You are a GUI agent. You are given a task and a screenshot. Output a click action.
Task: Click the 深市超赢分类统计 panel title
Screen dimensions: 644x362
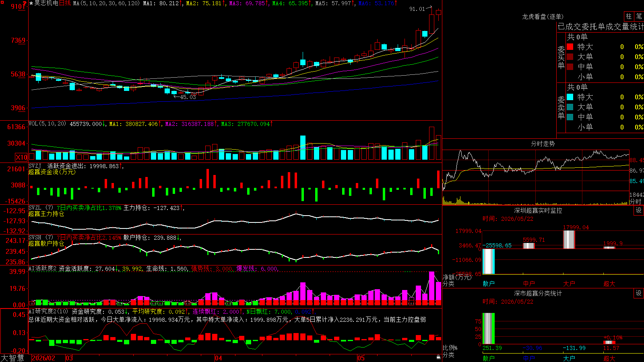pyautogui.click(x=538, y=293)
